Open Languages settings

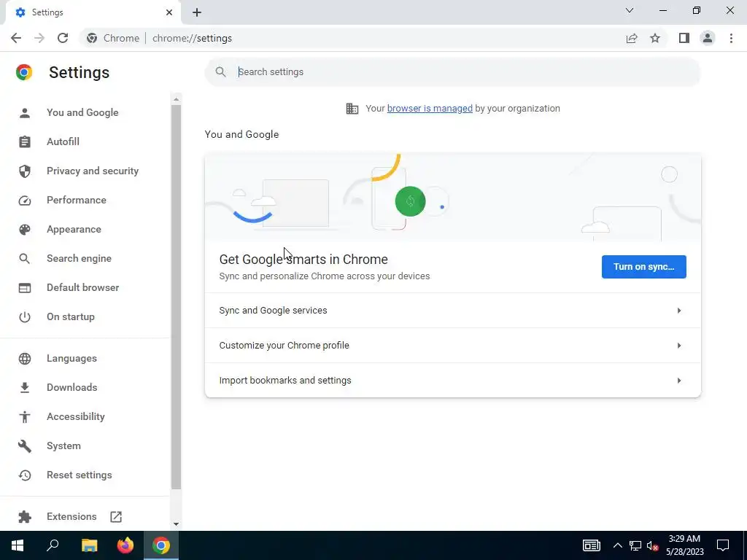(x=71, y=359)
